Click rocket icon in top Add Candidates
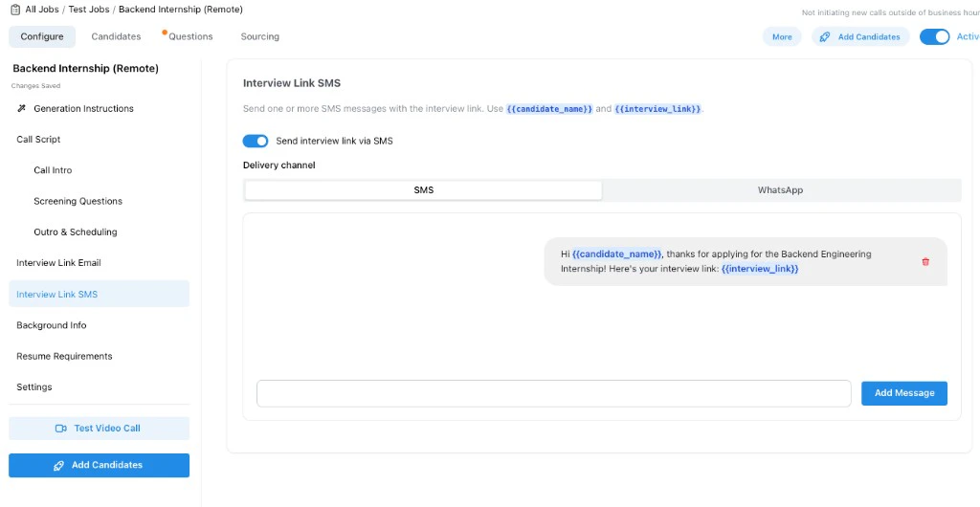The height and width of the screenshot is (507, 980). click(x=824, y=37)
